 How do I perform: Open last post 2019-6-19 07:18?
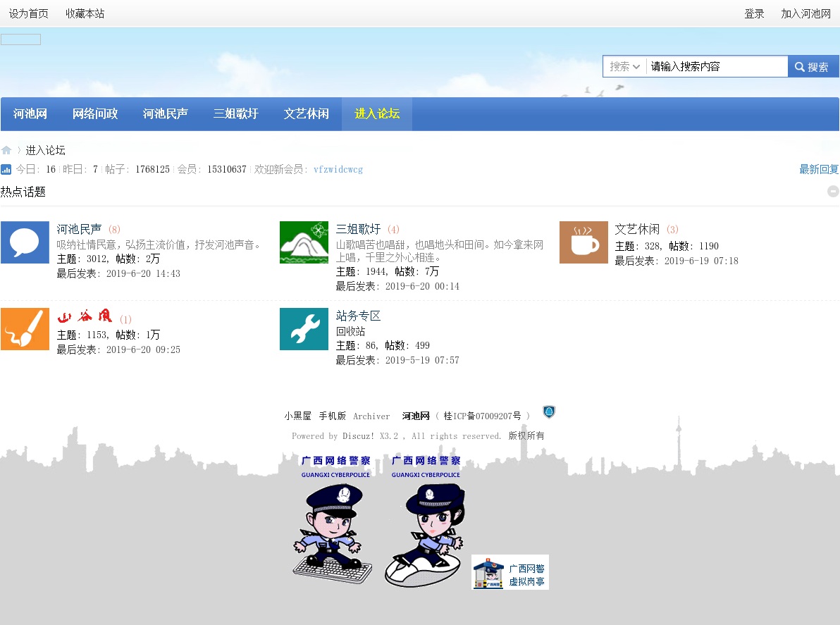[x=702, y=261]
